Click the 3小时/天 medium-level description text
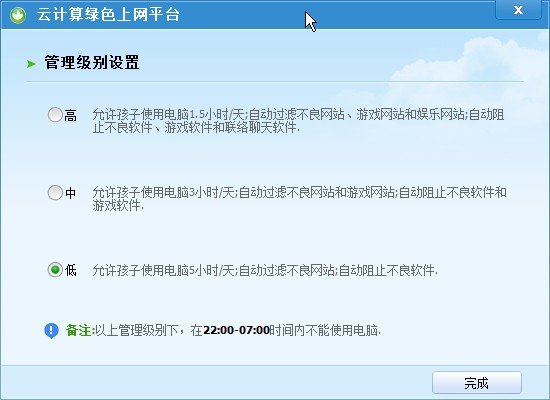Viewport: 550px width, 400px height. point(299,199)
